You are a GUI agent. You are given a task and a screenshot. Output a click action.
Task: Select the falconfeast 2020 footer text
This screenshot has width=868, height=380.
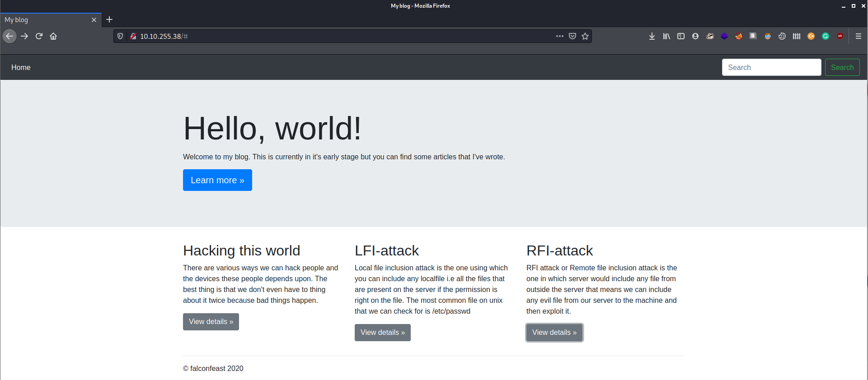point(213,368)
